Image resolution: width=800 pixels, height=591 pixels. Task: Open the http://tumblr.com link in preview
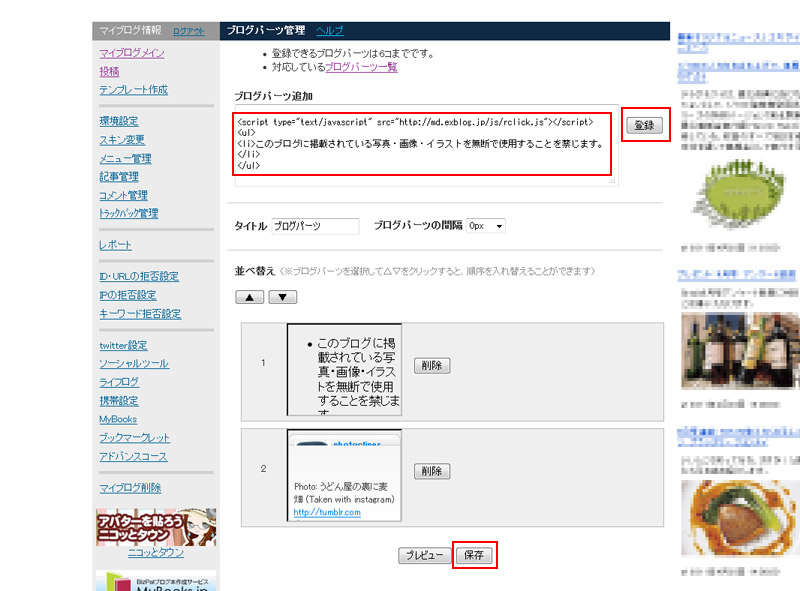[x=327, y=512]
